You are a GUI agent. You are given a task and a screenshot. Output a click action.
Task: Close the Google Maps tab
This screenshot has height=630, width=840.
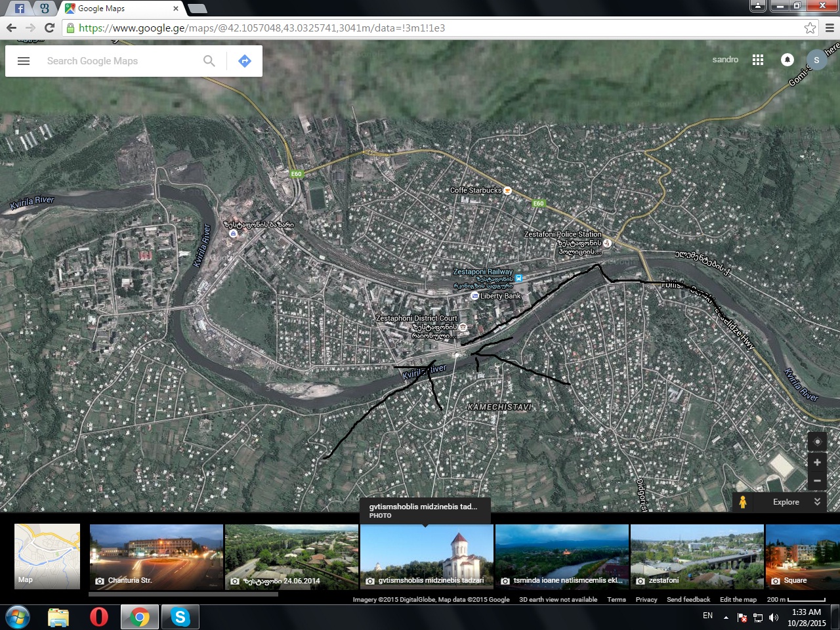176,9
